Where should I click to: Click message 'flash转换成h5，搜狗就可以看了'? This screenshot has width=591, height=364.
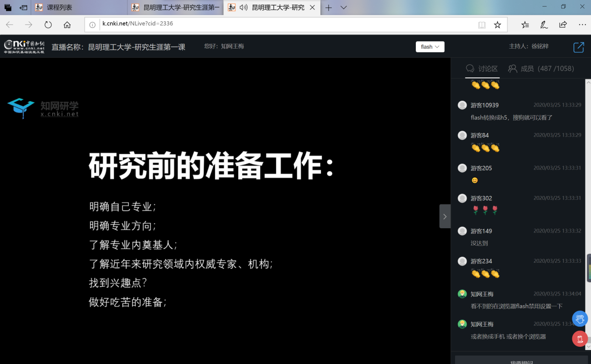coord(512,118)
